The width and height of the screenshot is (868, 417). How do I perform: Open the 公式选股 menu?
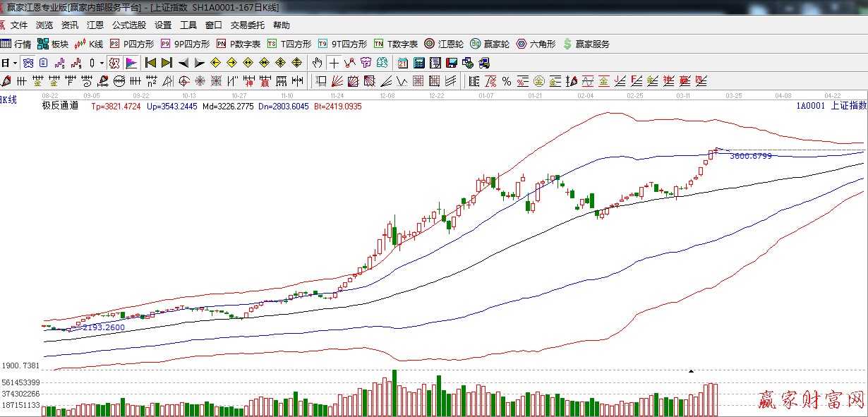129,25
